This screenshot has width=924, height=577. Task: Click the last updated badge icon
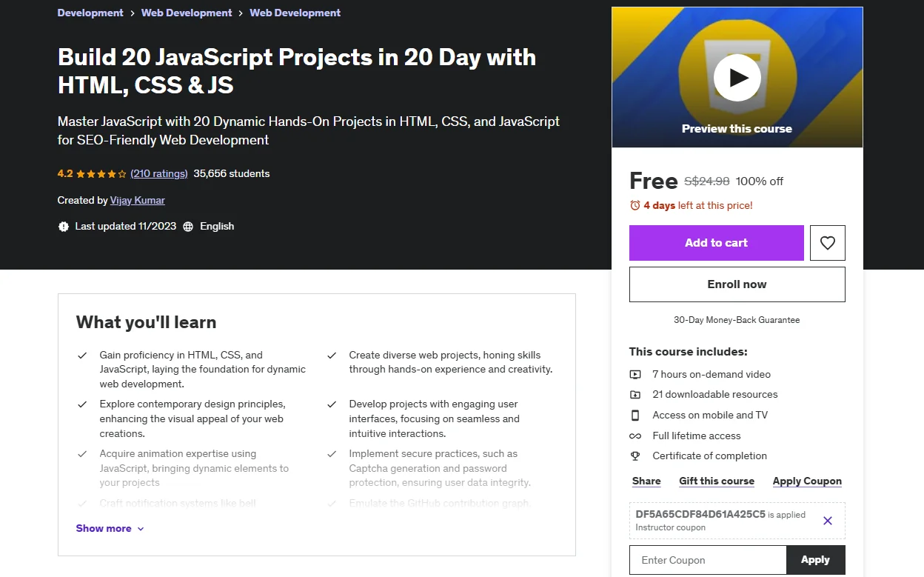pos(64,227)
